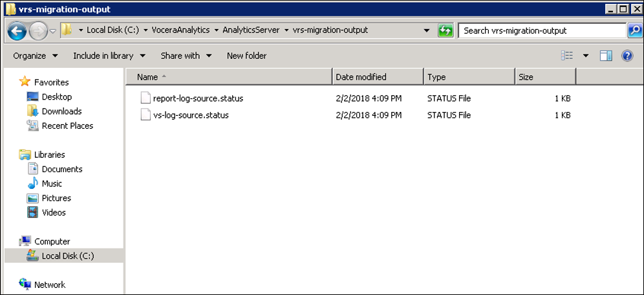Open the Music library
The width and height of the screenshot is (644, 295).
coord(52,183)
